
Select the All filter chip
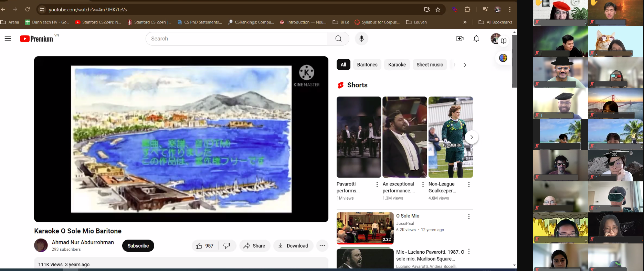[x=344, y=64]
